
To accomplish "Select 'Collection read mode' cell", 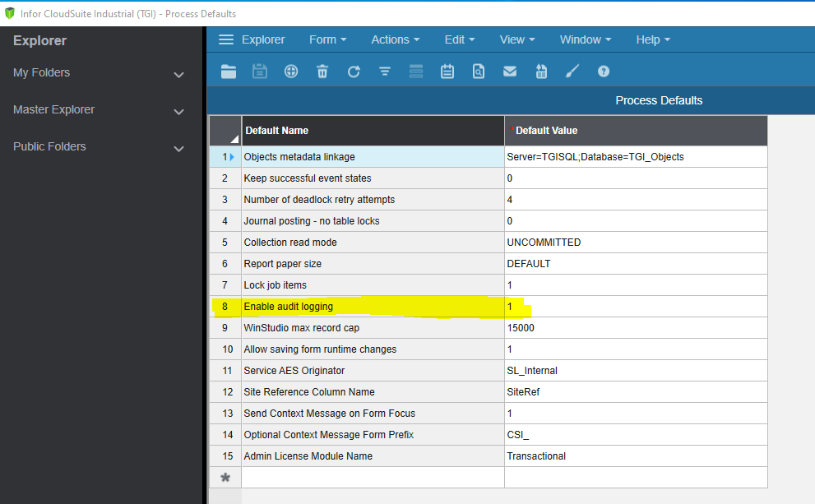I will click(373, 242).
